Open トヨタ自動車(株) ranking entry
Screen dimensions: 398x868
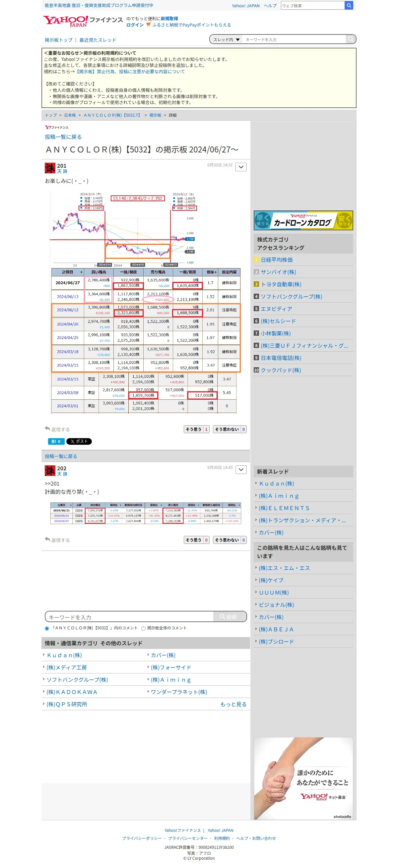[281, 284]
